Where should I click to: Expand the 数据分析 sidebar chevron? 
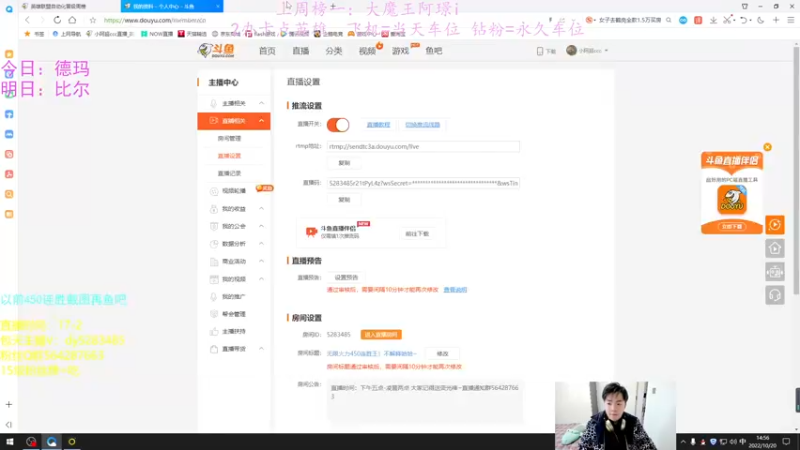(x=261, y=244)
